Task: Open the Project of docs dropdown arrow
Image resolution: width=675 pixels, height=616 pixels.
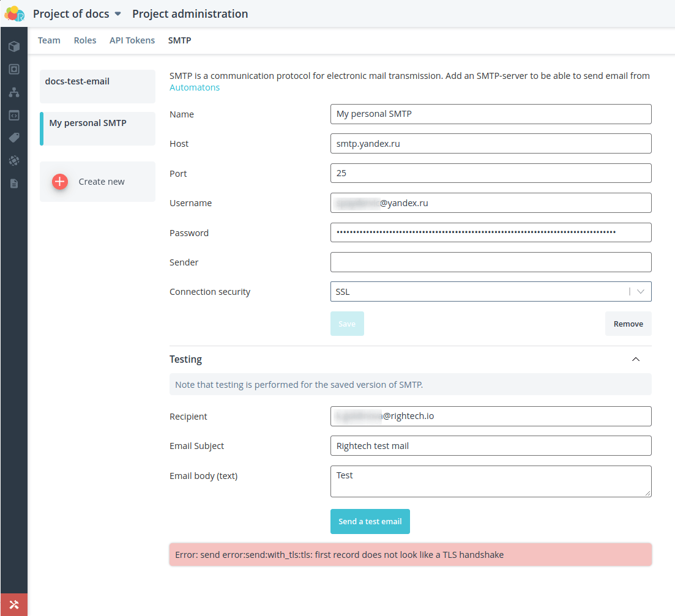Action: pyautogui.click(x=117, y=14)
